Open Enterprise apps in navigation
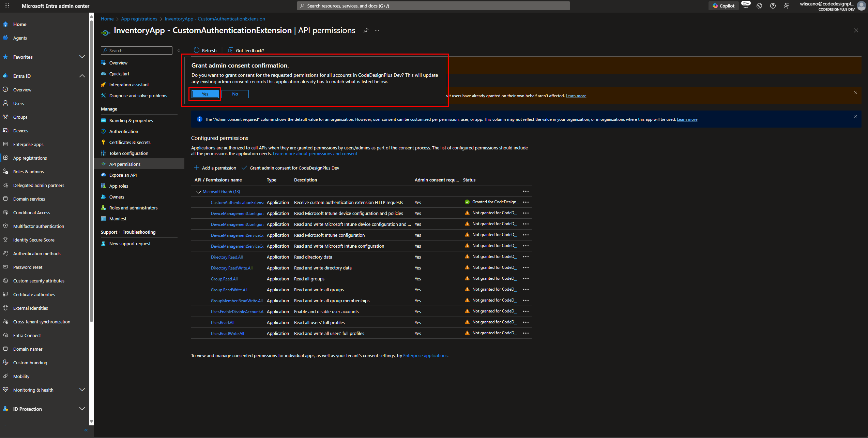The image size is (868, 438). click(x=28, y=144)
